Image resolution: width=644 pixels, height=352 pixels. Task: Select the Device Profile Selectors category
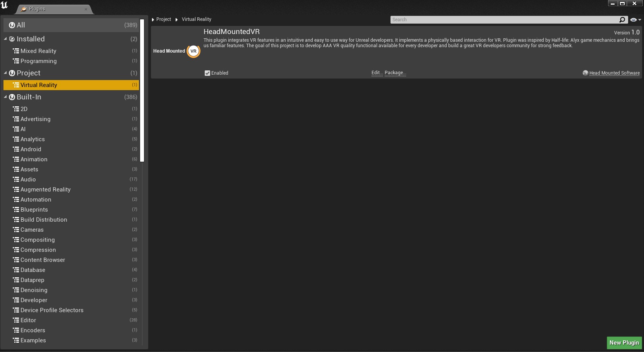coord(71,310)
